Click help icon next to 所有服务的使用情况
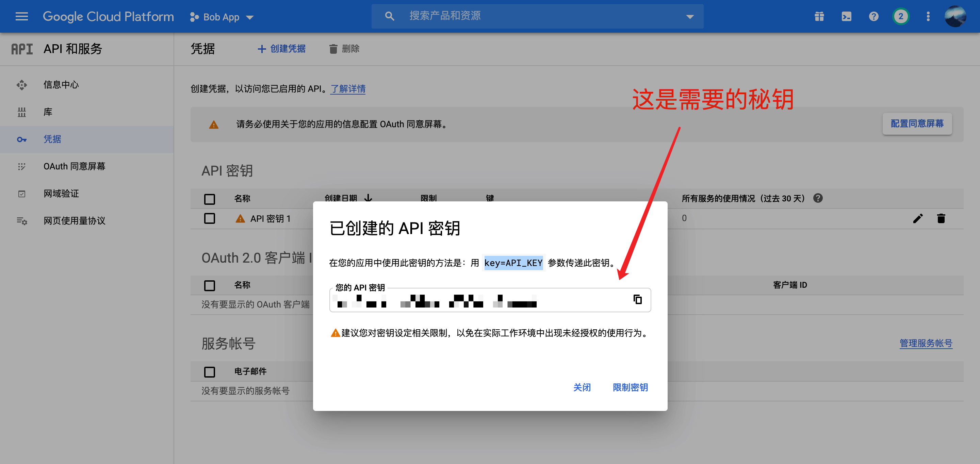The image size is (980, 464). point(818,198)
